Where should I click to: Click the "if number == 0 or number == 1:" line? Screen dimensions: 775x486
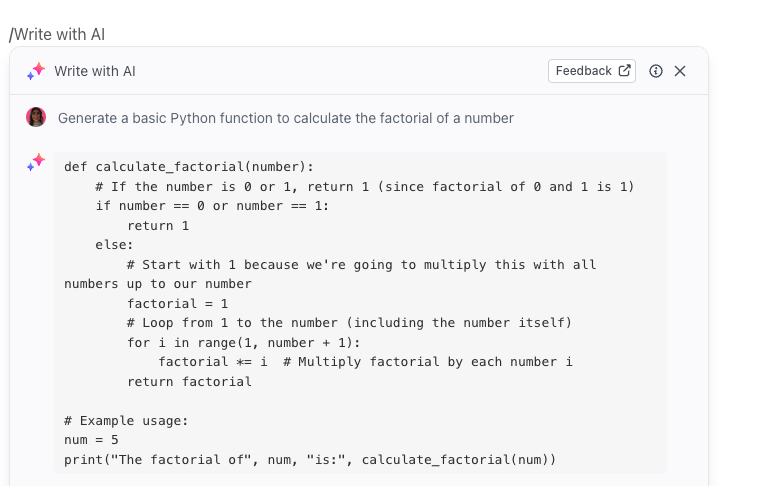click(x=212, y=206)
